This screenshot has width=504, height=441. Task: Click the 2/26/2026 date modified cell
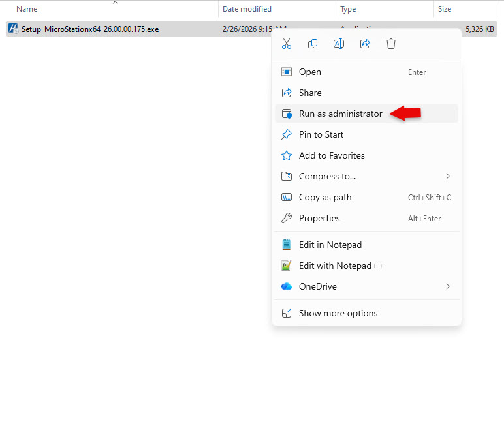pyautogui.click(x=247, y=29)
